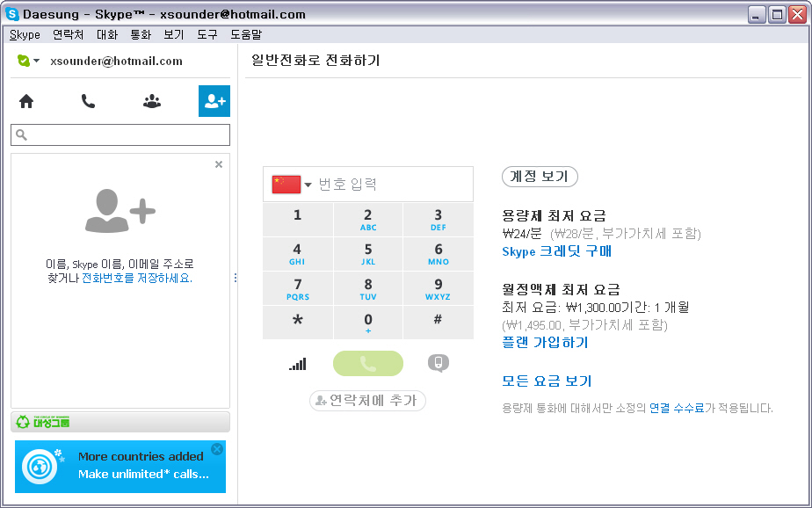This screenshot has height=508, width=812.
Task: Minimize the Skype window
Action: click(x=758, y=14)
